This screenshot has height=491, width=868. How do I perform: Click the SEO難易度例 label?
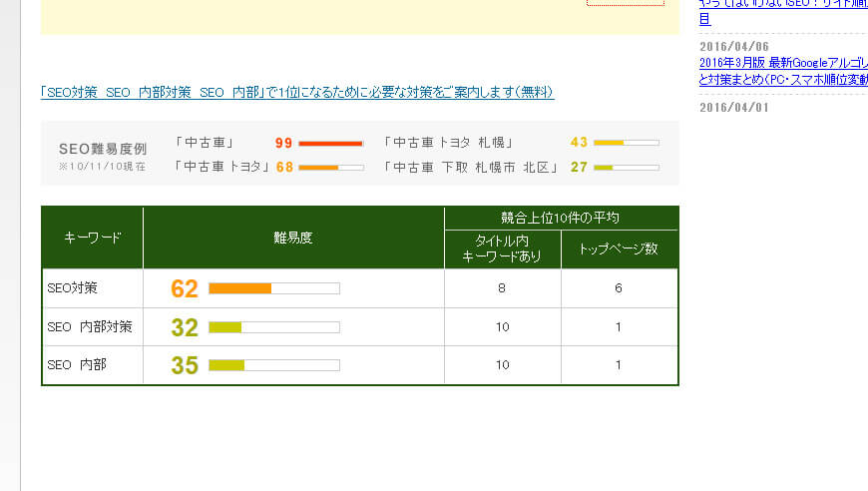click(103, 149)
